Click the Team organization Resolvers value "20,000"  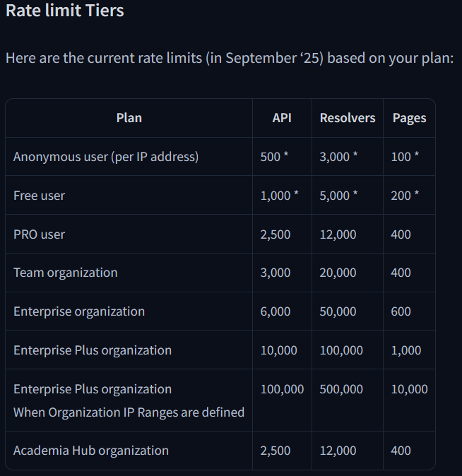tap(338, 273)
